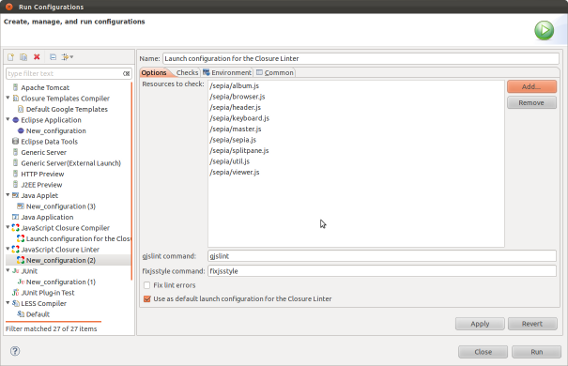Collapse the LESS Compiler node
The height and width of the screenshot is (366, 568).
click(8, 303)
